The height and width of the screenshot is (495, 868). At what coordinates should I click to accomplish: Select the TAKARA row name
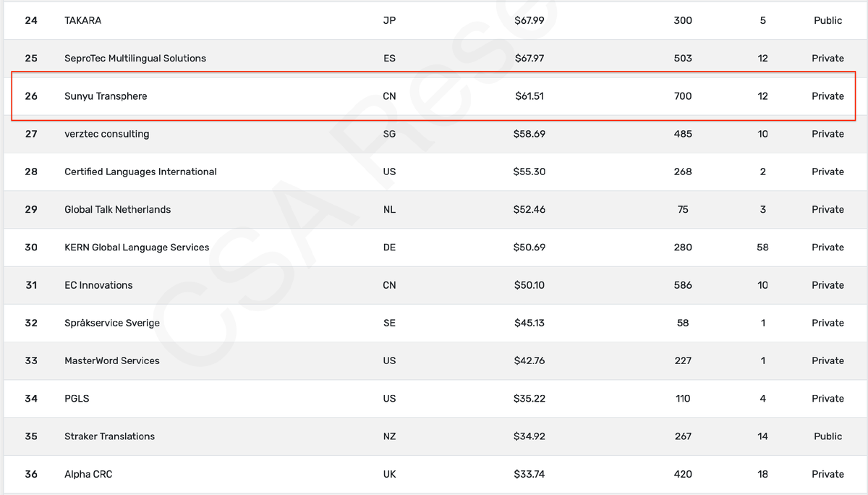82,20
